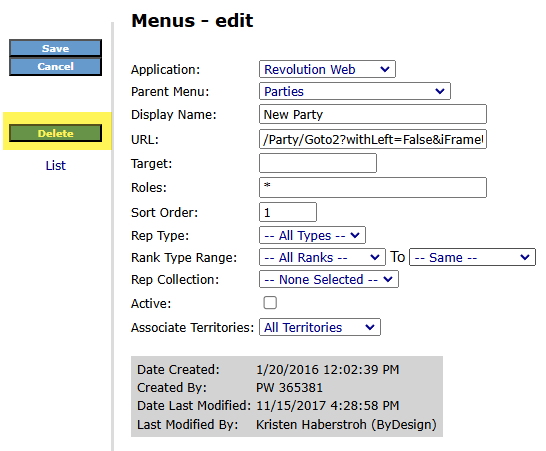The image size is (546, 451).
Task: Expand the Rep Type dropdown
Action: pos(312,235)
